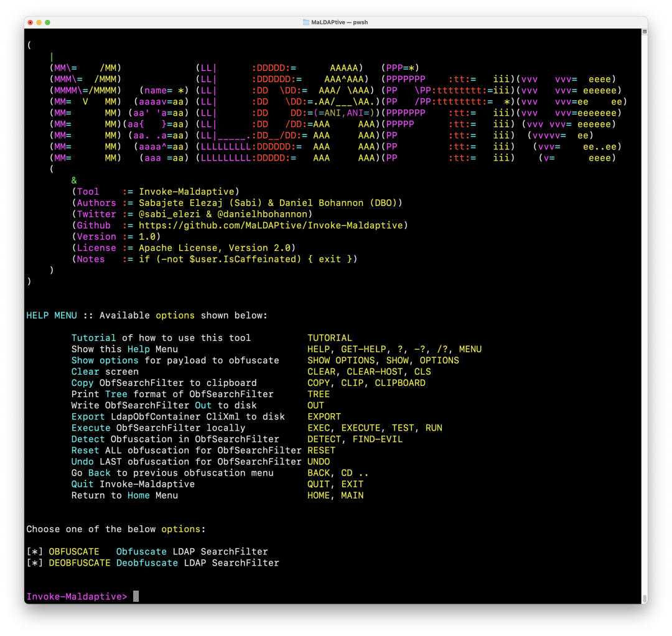672x636 pixels.
Task: Click 'Print Tree format' row
Action: click(172, 395)
